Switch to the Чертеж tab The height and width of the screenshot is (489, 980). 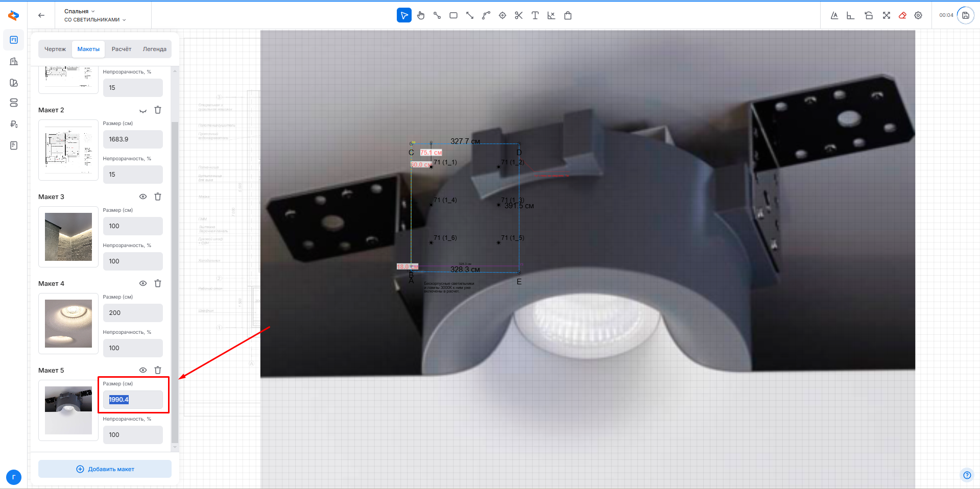coord(55,49)
